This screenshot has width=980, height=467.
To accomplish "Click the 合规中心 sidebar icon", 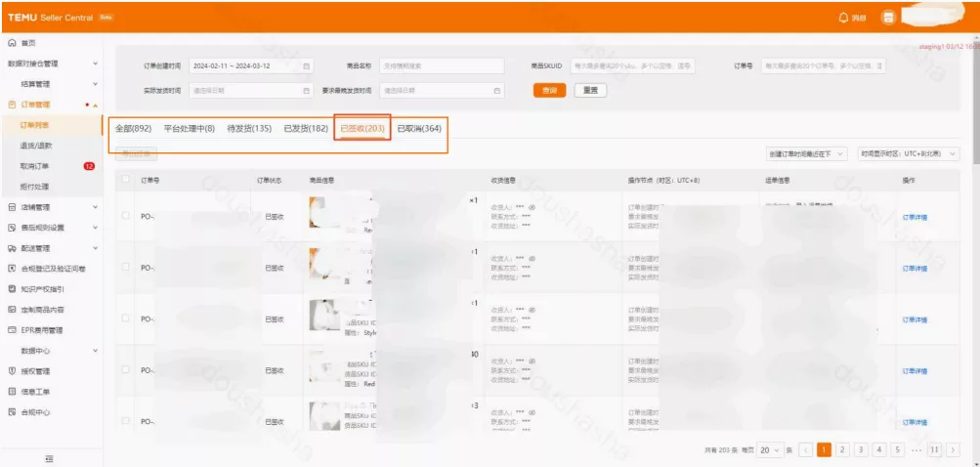I will point(12,412).
